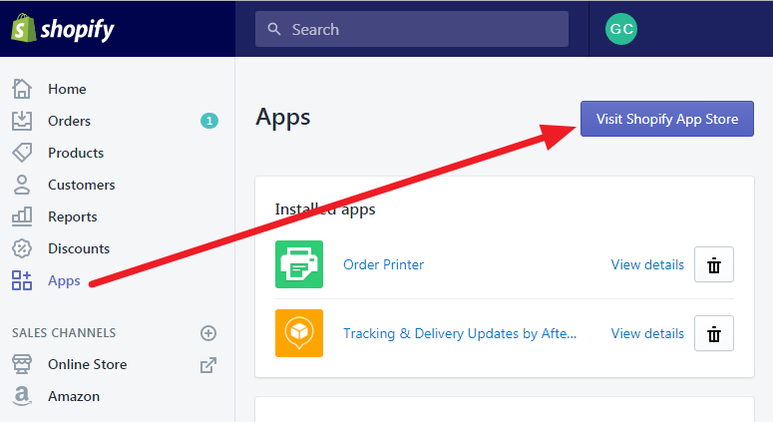Open Online Store via external link icon
Image resolution: width=773 pixels, height=422 pixels.
(x=208, y=365)
